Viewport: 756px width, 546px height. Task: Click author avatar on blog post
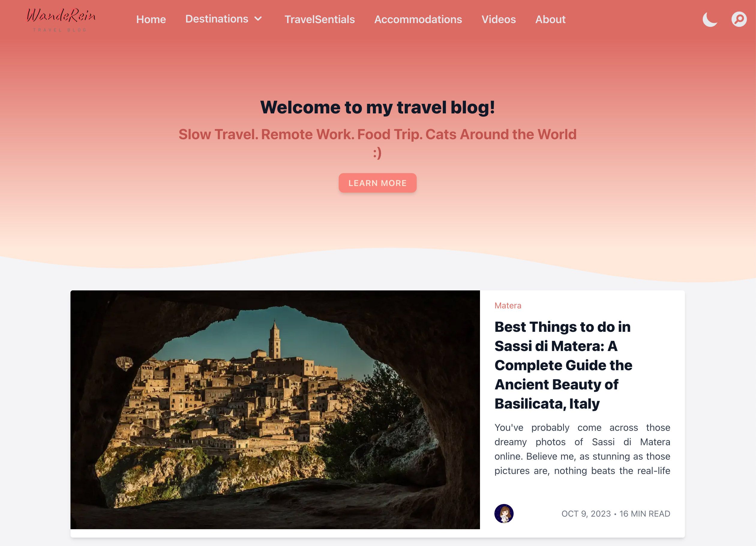pyautogui.click(x=504, y=514)
